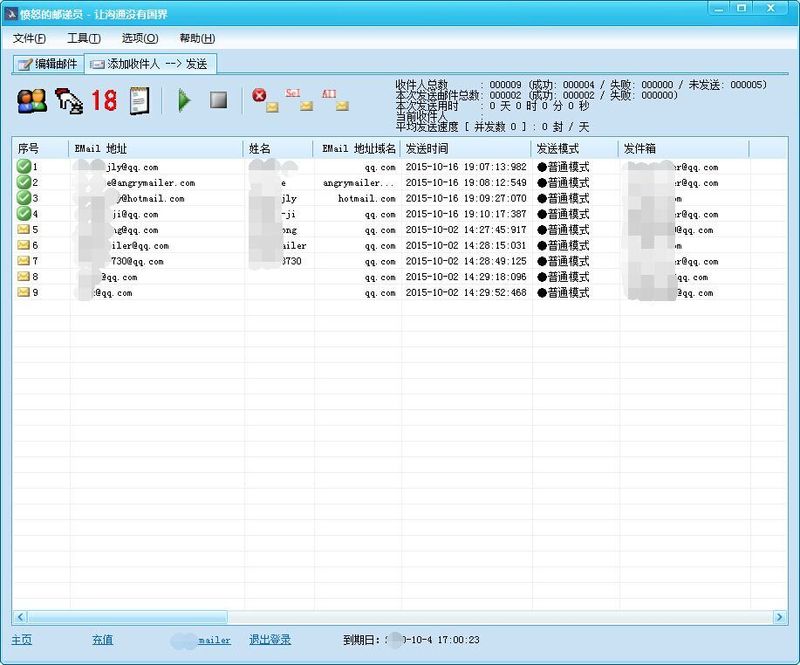Click the 平均发送速度 statistics line
Viewport: 800px width, 665px height.
492,127
